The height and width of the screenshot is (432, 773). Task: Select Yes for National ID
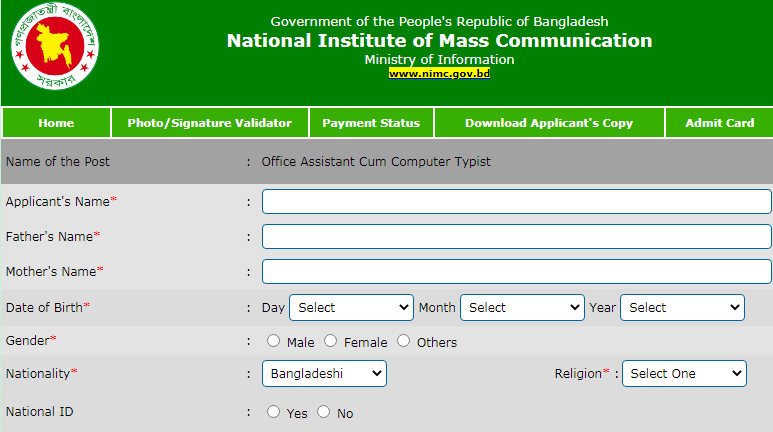point(273,412)
